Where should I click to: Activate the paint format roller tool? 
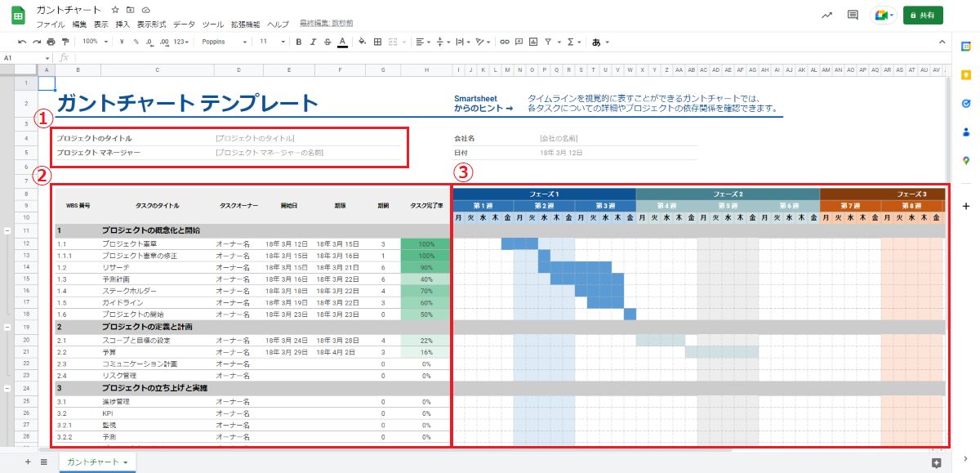65,41
